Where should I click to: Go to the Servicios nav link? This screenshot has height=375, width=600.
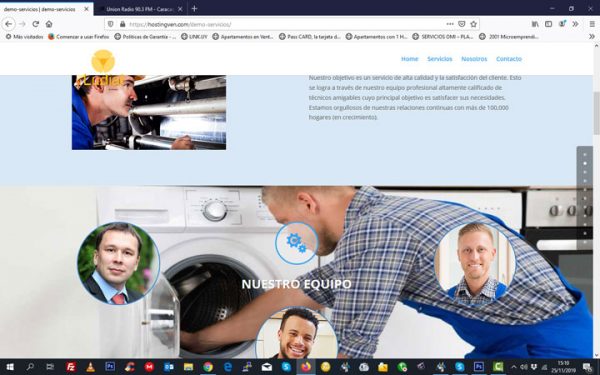(440, 59)
